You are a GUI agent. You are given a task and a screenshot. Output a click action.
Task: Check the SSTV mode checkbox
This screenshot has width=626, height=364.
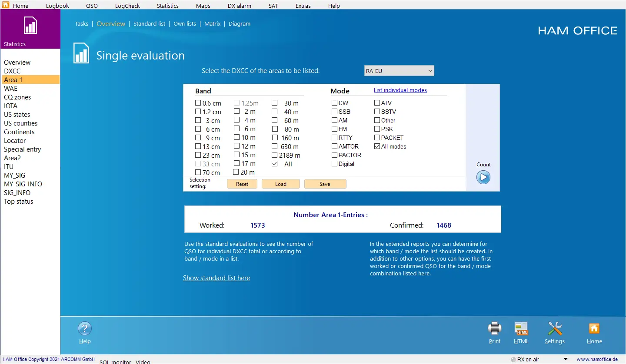pyautogui.click(x=377, y=112)
